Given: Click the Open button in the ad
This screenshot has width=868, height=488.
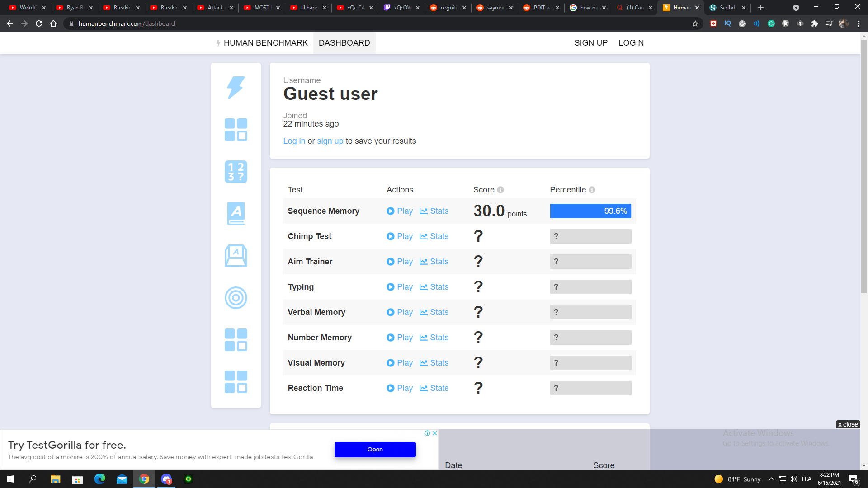Looking at the screenshot, I should pyautogui.click(x=375, y=449).
